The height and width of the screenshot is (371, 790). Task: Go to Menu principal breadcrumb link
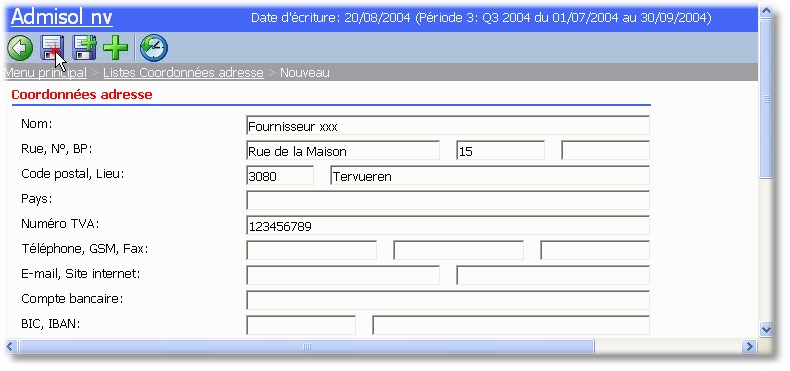[x=45, y=73]
